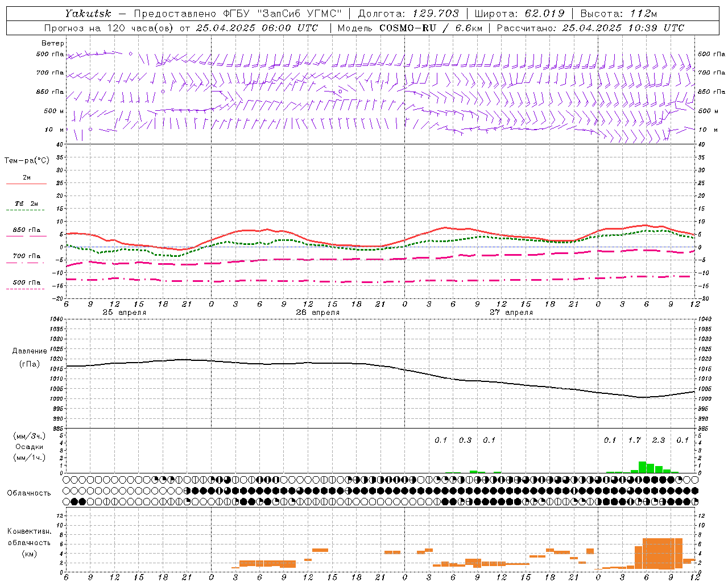The image size is (728, 582).
Task: Click the 27 апреля date label
Action: coord(511,313)
